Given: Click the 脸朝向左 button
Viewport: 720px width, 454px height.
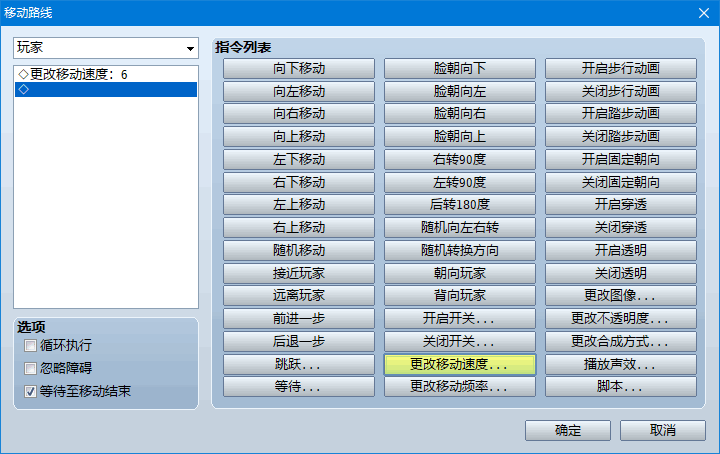Looking at the screenshot, I should click(460, 91).
